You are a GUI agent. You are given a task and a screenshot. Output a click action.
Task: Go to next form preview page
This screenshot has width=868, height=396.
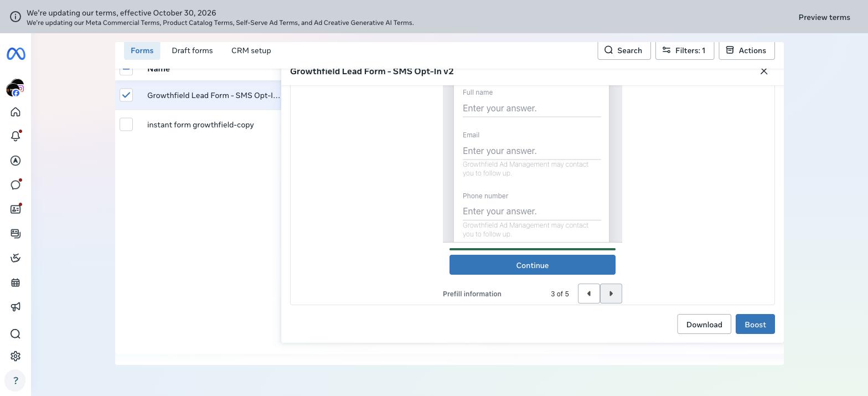tap(611, 294)
